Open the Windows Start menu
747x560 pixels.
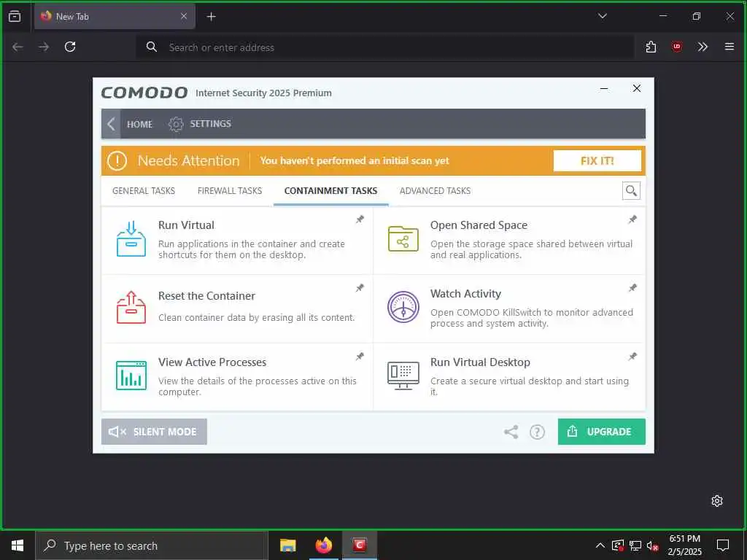[18, 545]
